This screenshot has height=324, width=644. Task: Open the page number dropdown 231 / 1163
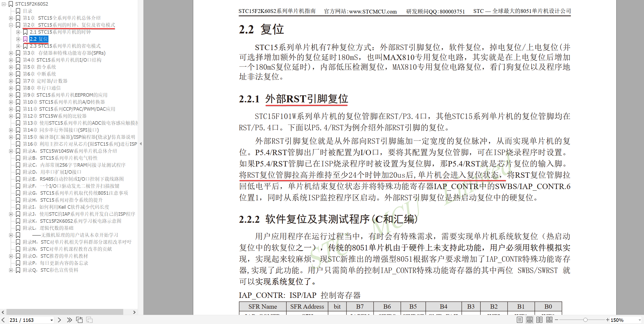(51, 320)
